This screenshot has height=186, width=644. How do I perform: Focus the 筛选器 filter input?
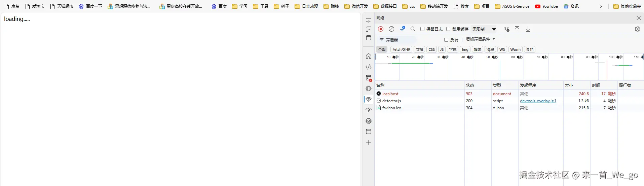point(397,40)
